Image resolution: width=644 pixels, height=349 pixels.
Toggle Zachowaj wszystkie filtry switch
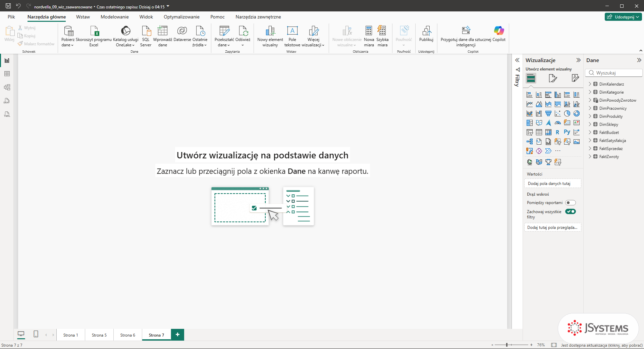571,211
